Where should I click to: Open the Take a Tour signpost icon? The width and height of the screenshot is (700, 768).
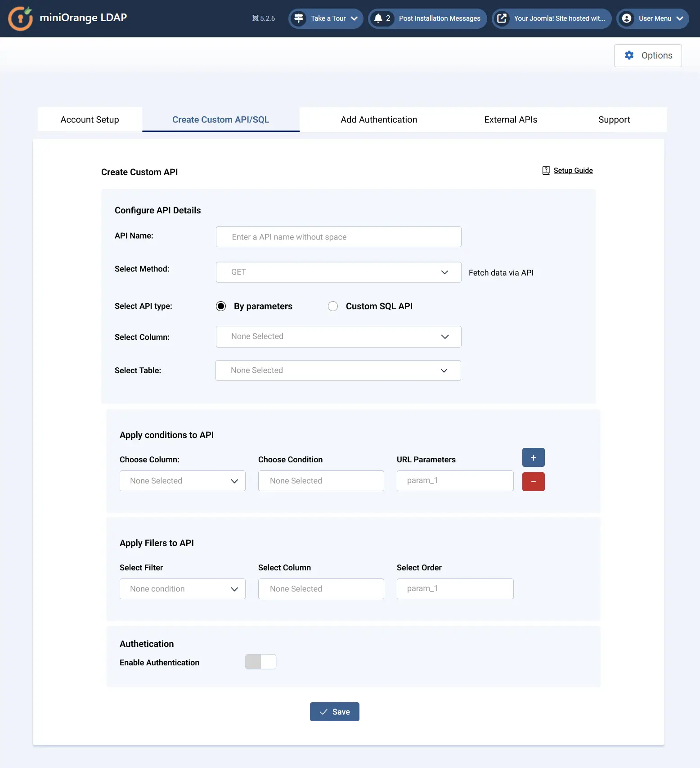click(298, 18)
